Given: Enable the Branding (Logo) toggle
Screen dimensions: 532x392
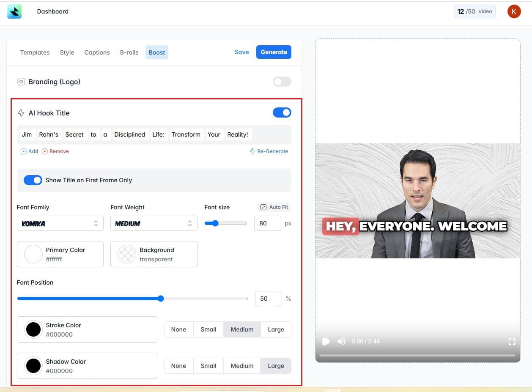Looking at the screenshot, I should [282, 82].
